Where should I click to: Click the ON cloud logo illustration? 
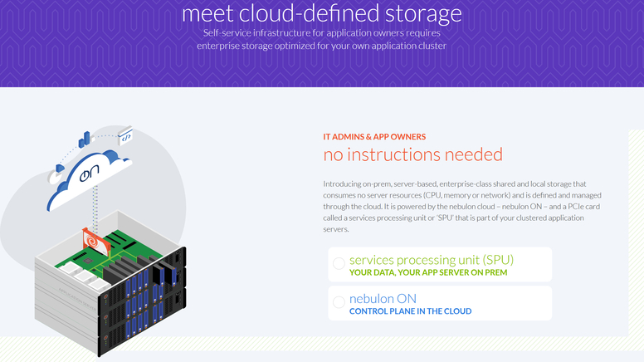click(x=89, y=179)
